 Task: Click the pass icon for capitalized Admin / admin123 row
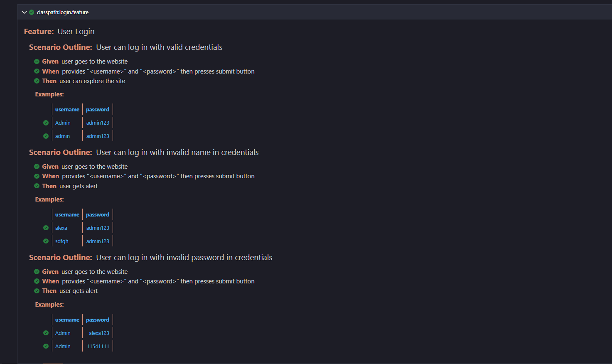point(46,123)
